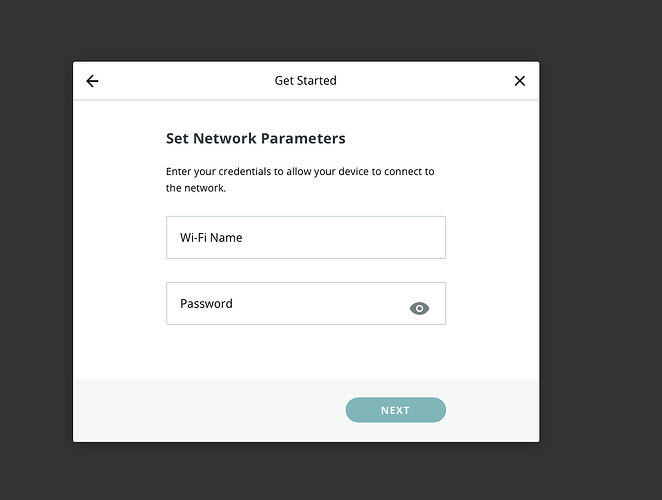Click the X icon at dialog top-right
The height and width of the screenshot is (500, 662).
pos(519,81)
